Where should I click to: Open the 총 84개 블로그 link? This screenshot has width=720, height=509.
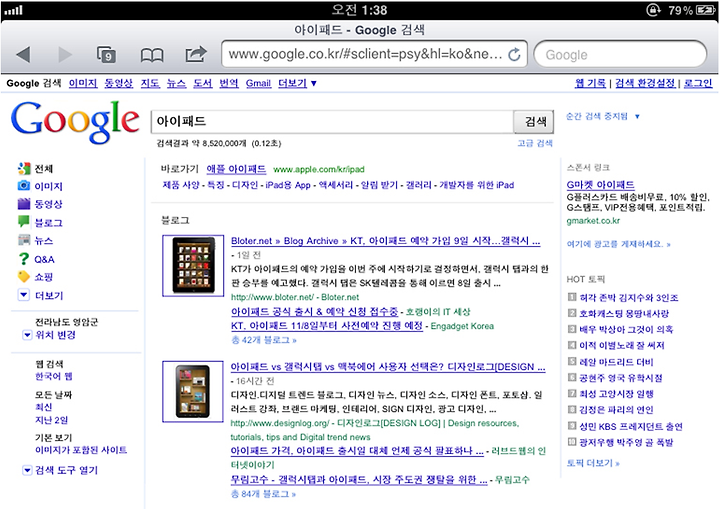point(264,494)
